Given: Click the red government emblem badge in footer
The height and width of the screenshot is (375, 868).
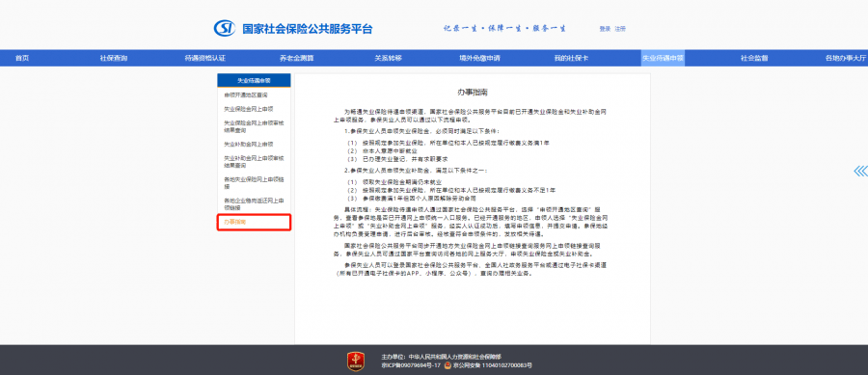Looking at the screenshot, I should click(355, 361).
